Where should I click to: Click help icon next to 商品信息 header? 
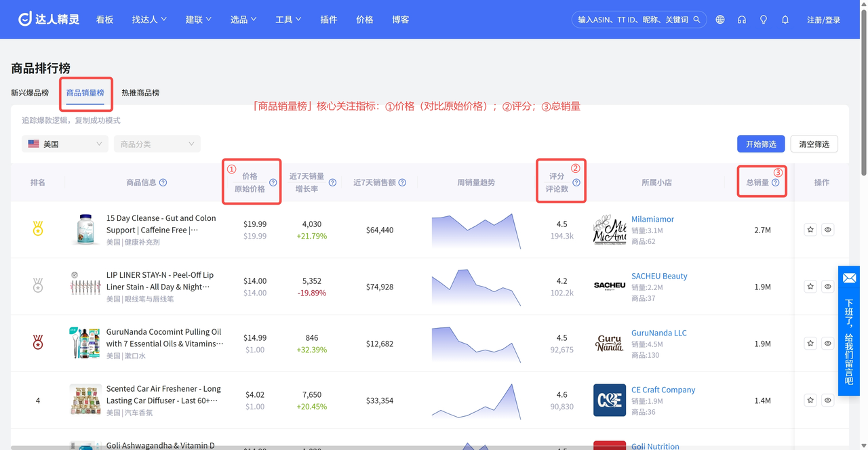(163, 182)
